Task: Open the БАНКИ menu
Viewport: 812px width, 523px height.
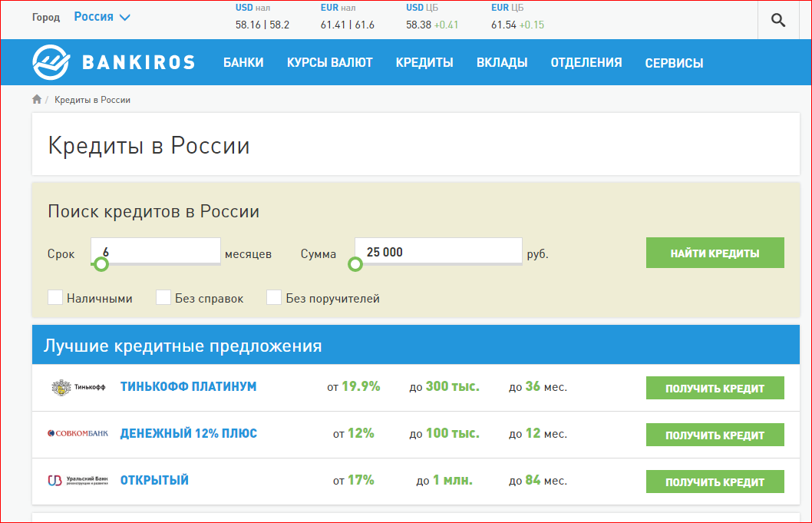Action: [x=243, y=63]
